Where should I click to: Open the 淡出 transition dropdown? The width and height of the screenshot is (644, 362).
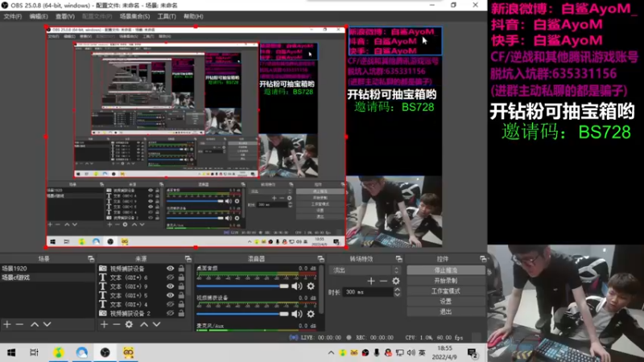[365, 270]
